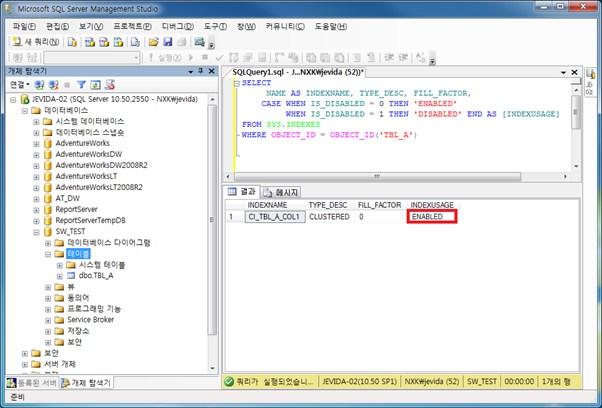Open the Project (프로젝트) menu

coord(132,26)
